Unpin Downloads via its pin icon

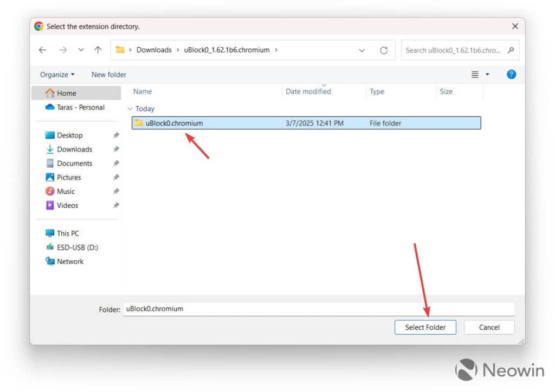(116, 149)
